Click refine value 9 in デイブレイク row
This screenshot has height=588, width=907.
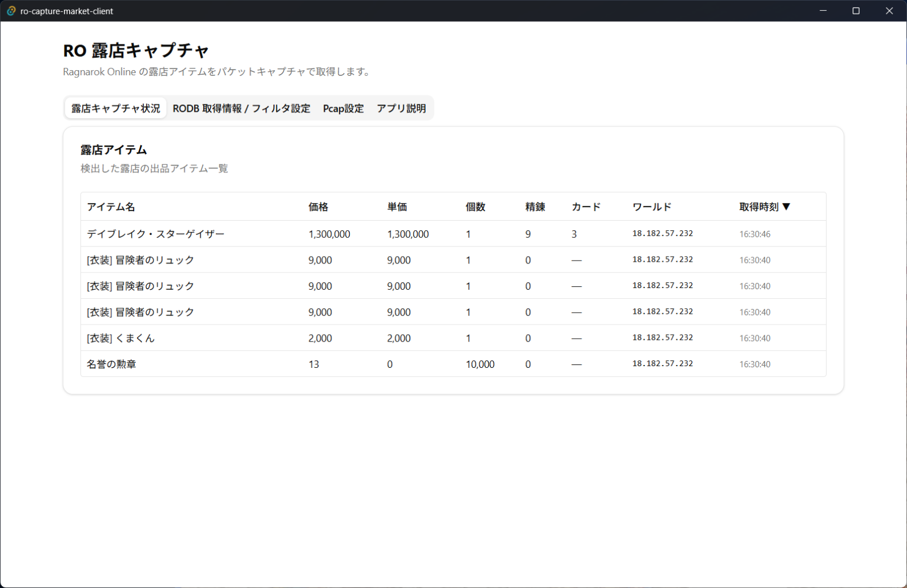528,234
